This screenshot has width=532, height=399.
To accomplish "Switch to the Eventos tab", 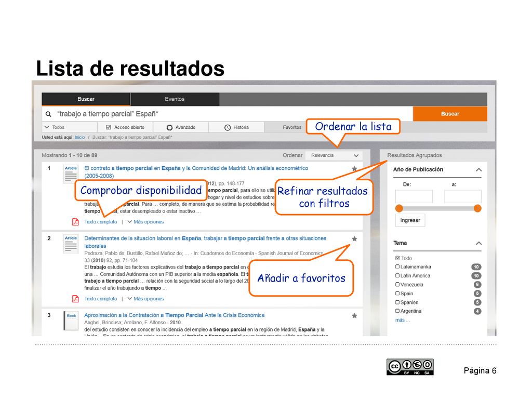I will tap(175, 99).
